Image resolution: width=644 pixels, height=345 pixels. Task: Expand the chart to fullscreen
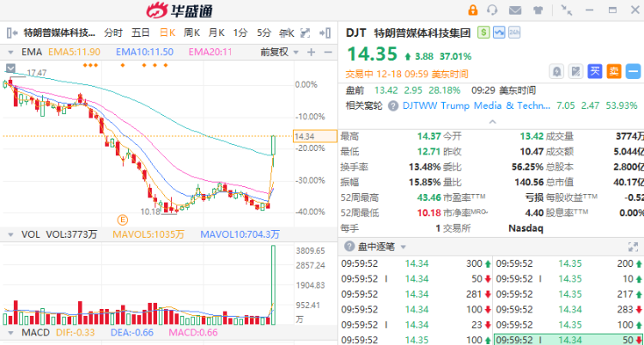coord(306,33)
